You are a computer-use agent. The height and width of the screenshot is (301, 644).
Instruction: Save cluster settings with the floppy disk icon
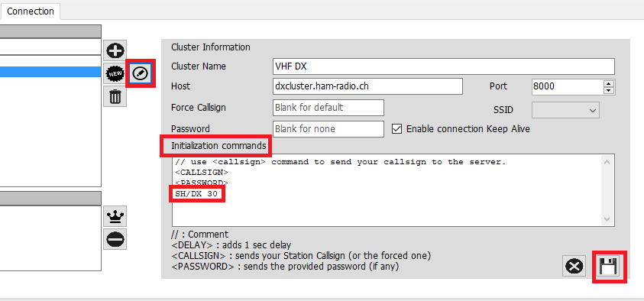(609, 267)
